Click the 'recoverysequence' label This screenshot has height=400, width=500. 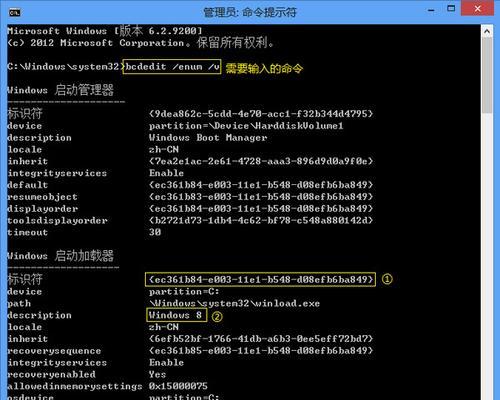point(54,351)
